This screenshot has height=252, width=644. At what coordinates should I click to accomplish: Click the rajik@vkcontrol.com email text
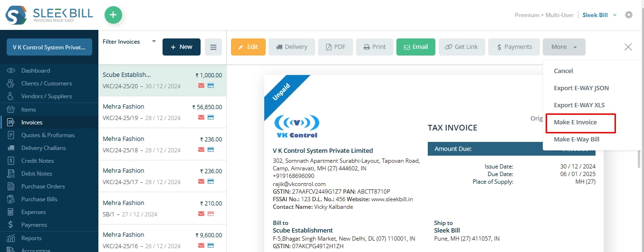coord(299,184)
